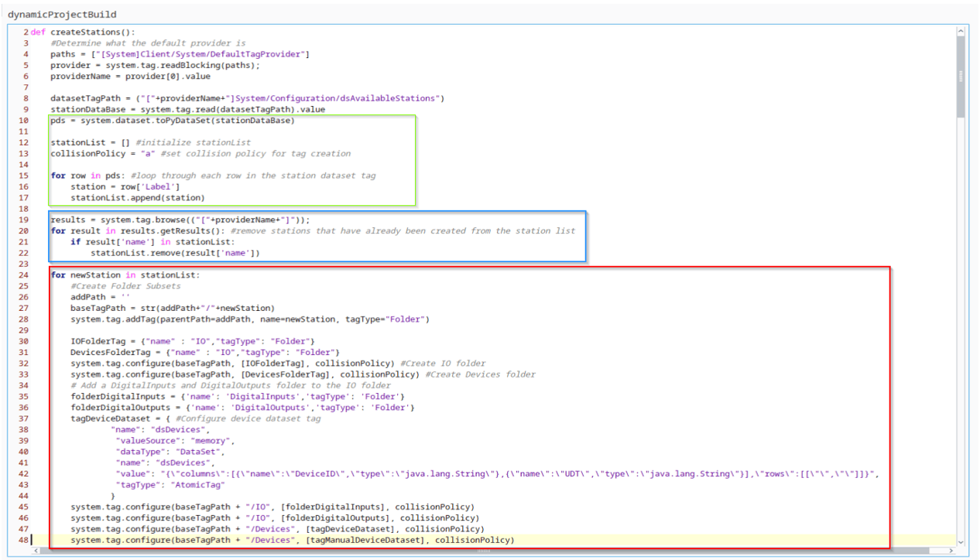Click the '#Create Folder Subsets' comment
Viewport: 980px width, 560px height.
pos(125,285)
